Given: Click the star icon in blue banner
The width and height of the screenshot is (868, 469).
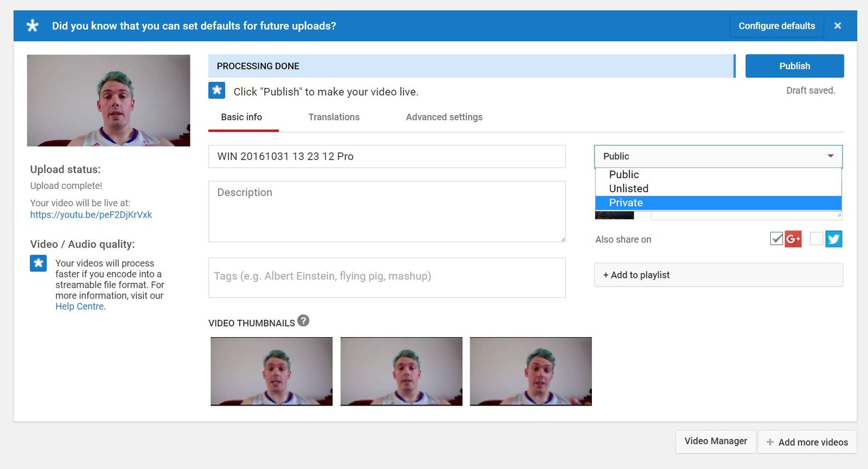Looking at the screenshot, I should coord(33,26).
